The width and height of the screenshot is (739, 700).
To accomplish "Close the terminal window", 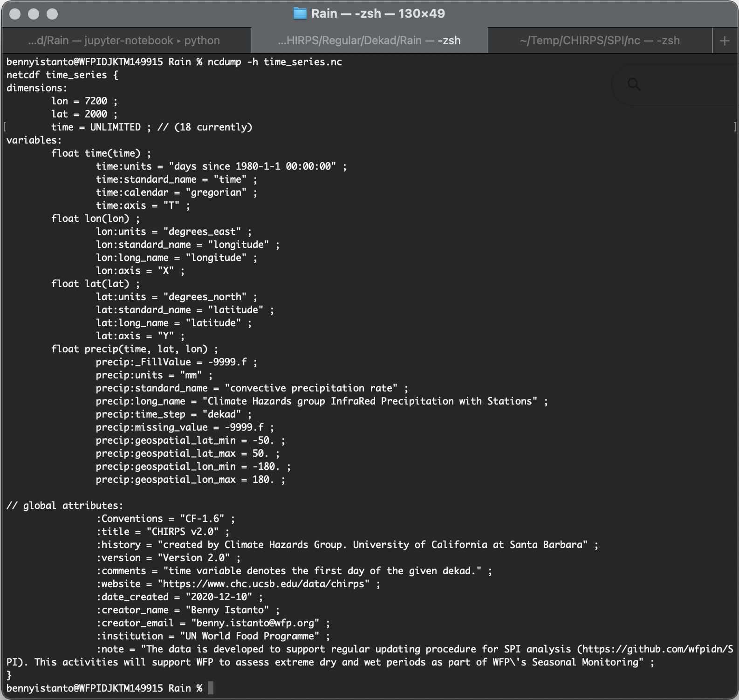I will pyautogui.click(x=15, y=14).
